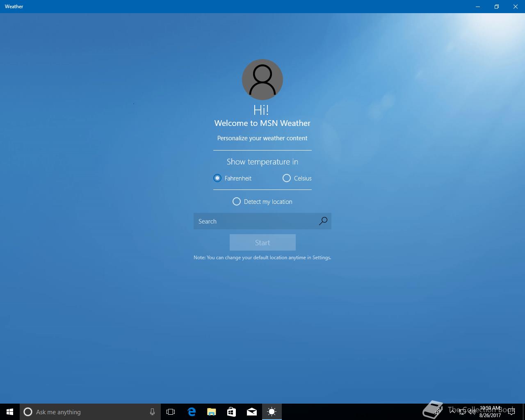Image resolution: width=525 pixels, height=420 pixels.
Task: Open the Windows Start menu
Action: pyautogui.click(x=10, y=412)
